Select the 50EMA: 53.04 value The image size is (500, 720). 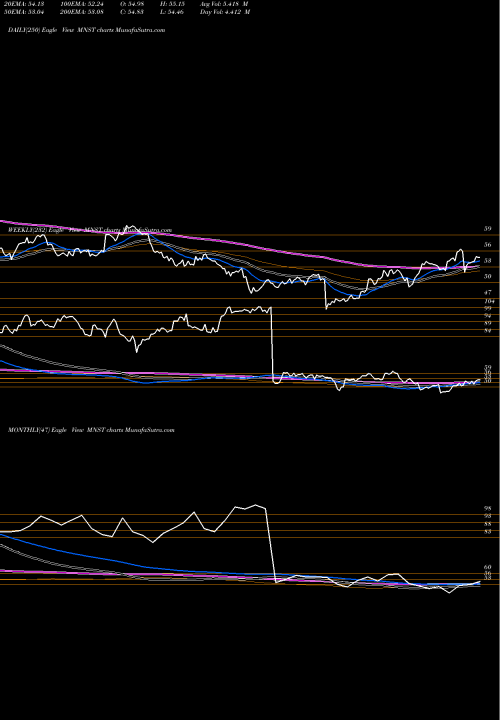coord(24,12)
